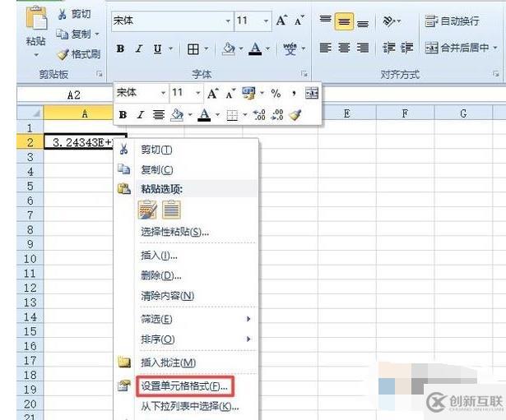
Task: Choose Paste Special 选择性粘贴(S)
Action: [186, 232]
